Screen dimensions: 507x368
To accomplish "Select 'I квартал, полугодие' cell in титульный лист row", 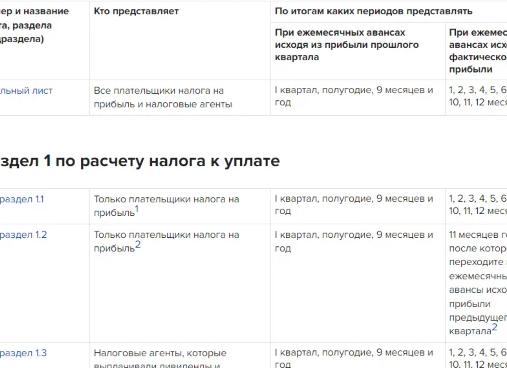I will click(x=354, y=96).
